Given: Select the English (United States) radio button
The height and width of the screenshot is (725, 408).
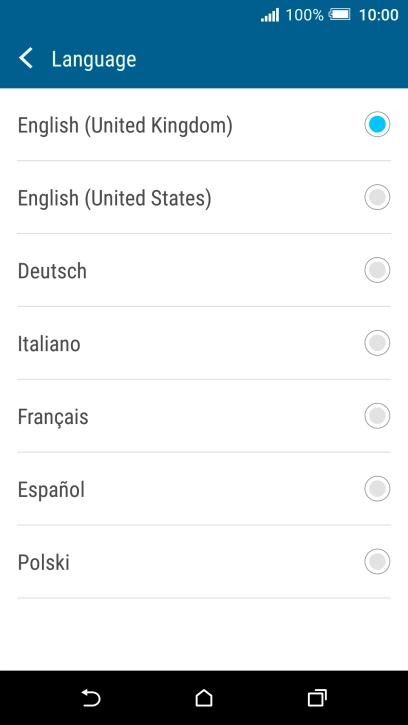Looking at the screenshot, I should click(377, 197).
